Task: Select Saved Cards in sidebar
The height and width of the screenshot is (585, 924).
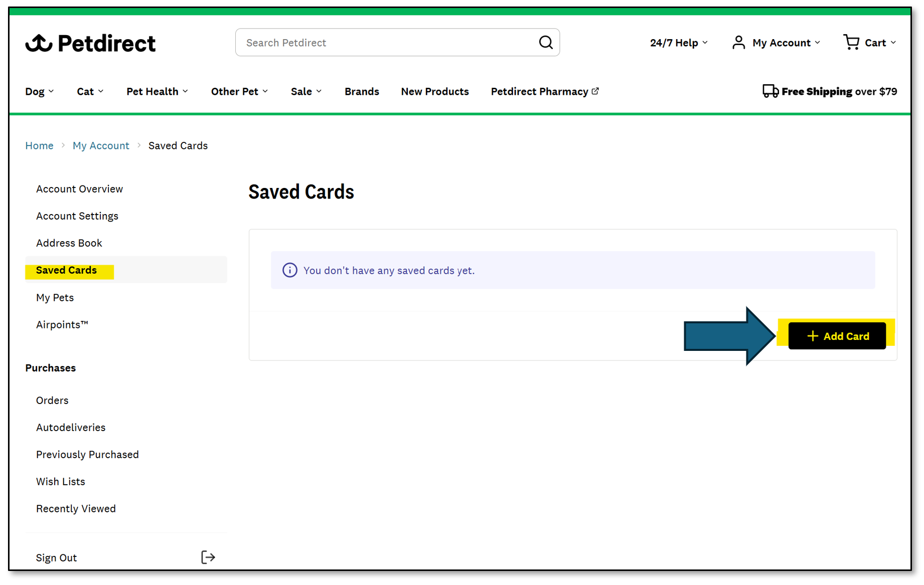Action: 126,270
